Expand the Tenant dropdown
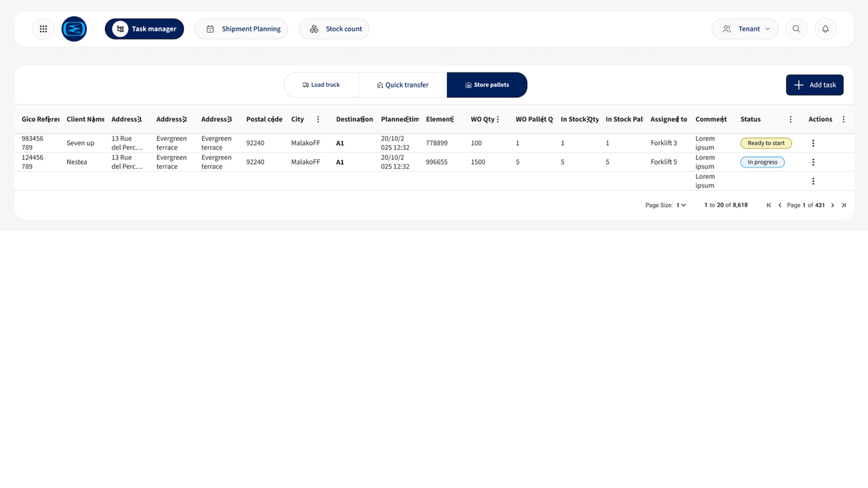 [745, 29]
